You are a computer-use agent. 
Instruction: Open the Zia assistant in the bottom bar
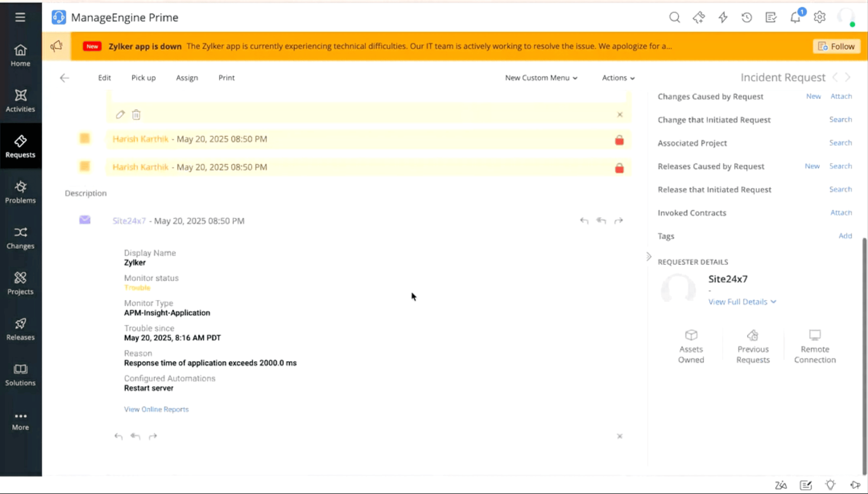pos(781,485)
